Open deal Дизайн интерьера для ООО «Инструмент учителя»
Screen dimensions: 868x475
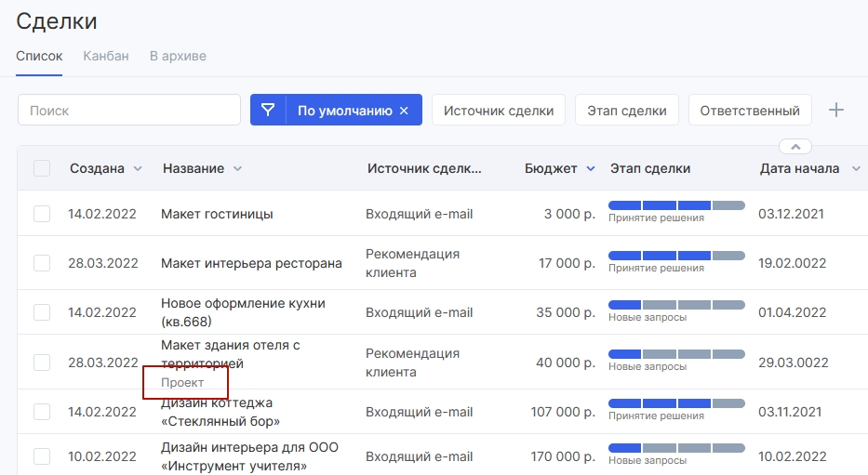249,456
